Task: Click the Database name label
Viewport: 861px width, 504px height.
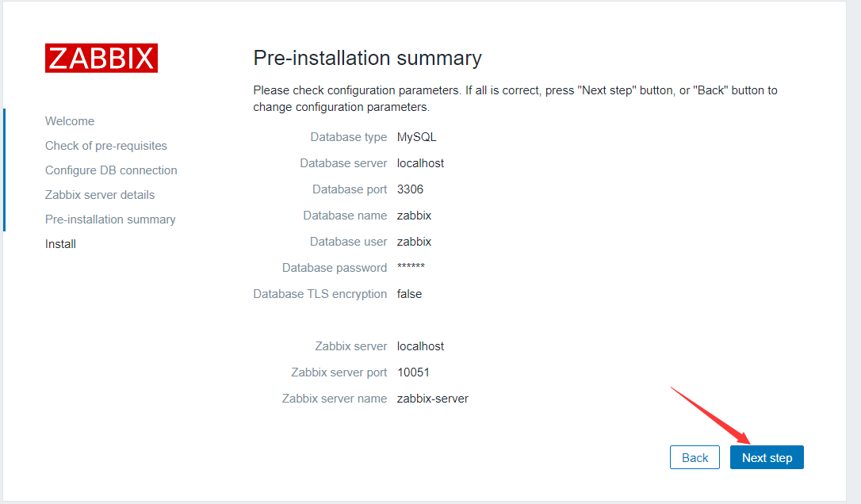Action: pyautogui.click(x=345, y=216)
